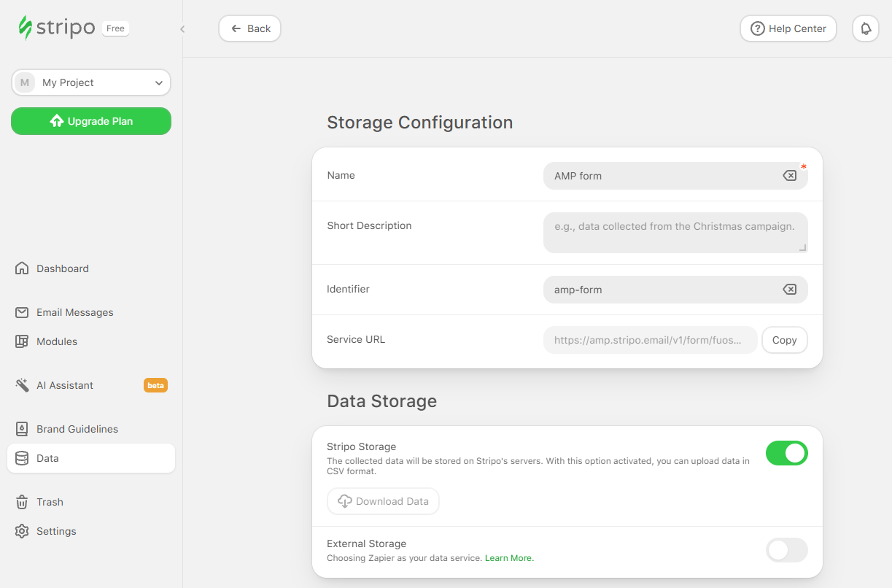Click the Dashboard home icon

click(22, 268)
